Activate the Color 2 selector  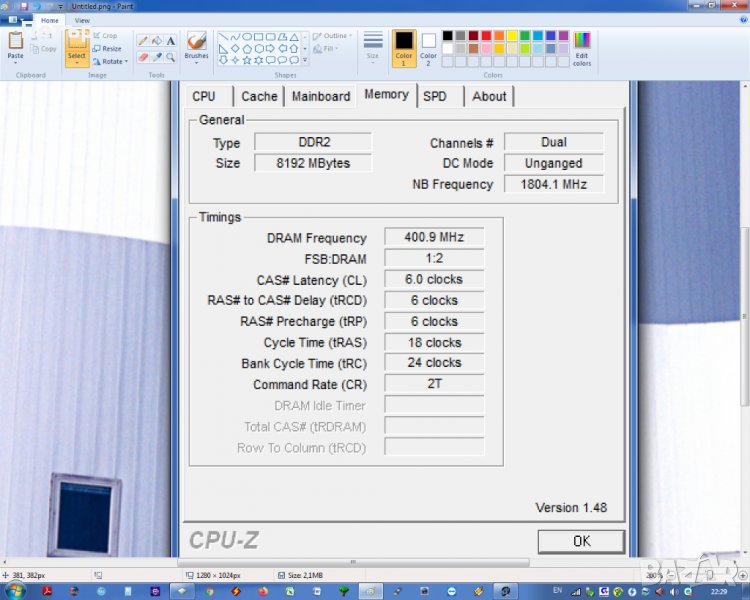coord(428,46)
